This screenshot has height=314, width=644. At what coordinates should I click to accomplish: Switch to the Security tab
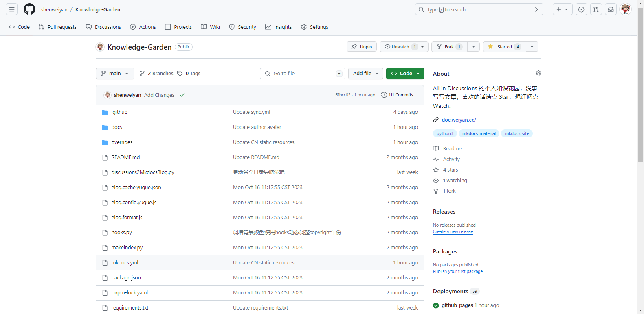coord(243,27)
